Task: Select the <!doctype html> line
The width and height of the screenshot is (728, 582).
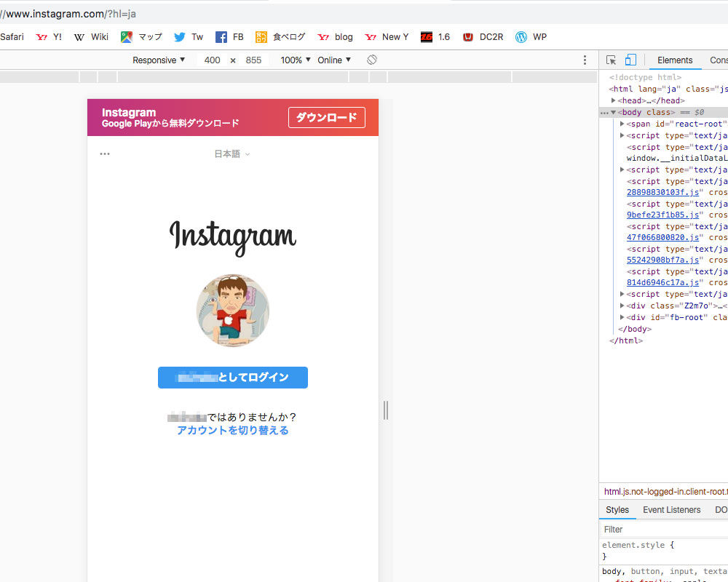Action: pos(645,77)
